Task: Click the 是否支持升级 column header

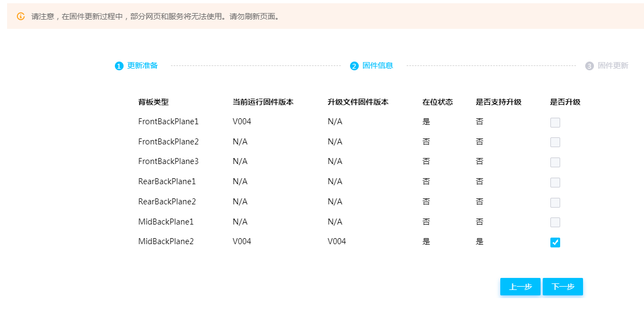Action: coord(499,102)
